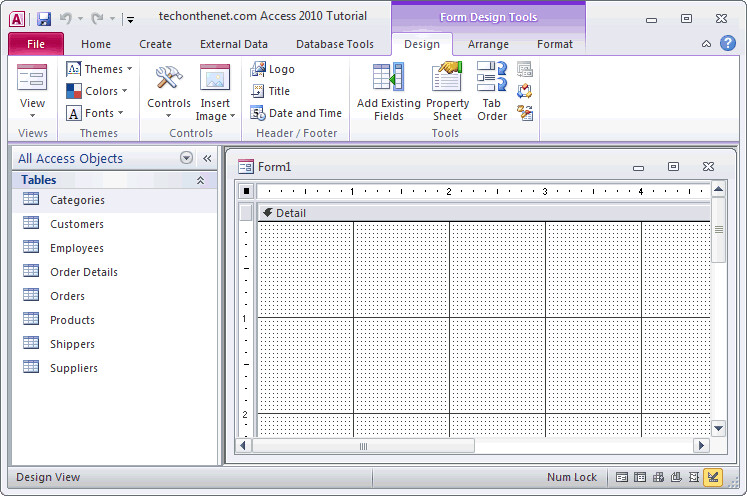Viewport: 747px width, 496px height.
Task: Click the vertical scrollbar thumb in Form1
Action: pyautogui.click(x=718, y=230)
